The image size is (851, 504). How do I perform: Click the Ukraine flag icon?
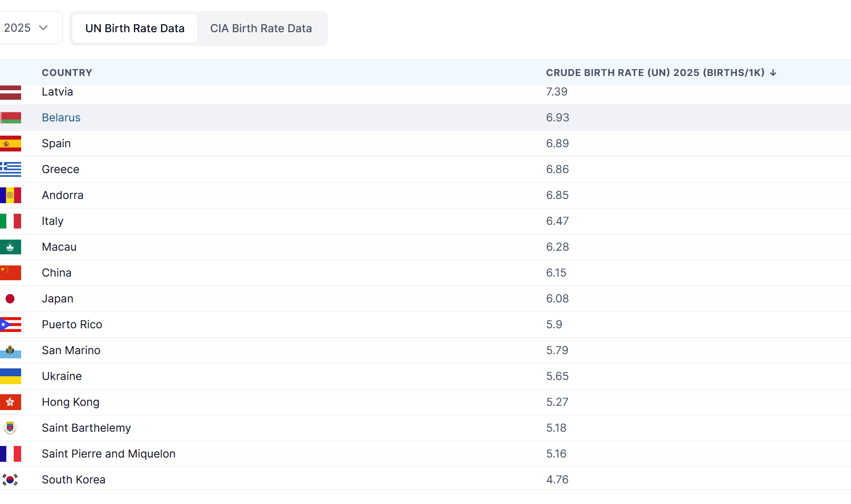click(x=11, y=376)
